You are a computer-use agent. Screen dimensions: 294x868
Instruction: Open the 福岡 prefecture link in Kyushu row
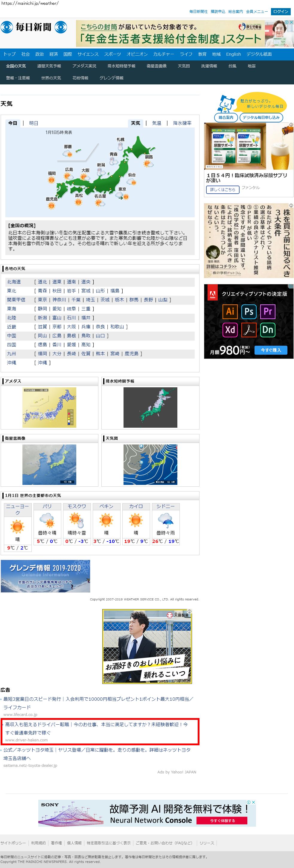click(42, 353)
